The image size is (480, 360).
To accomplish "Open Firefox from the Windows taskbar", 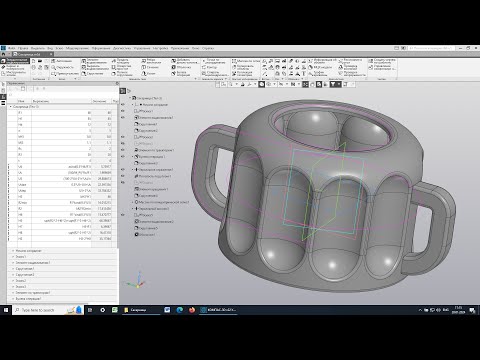I will 192,310.
